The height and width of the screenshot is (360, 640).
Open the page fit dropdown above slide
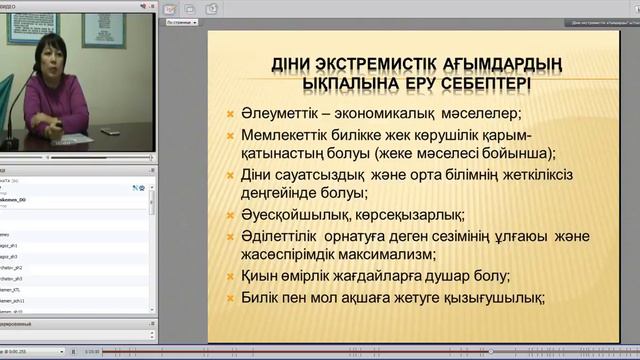[182, 22]
